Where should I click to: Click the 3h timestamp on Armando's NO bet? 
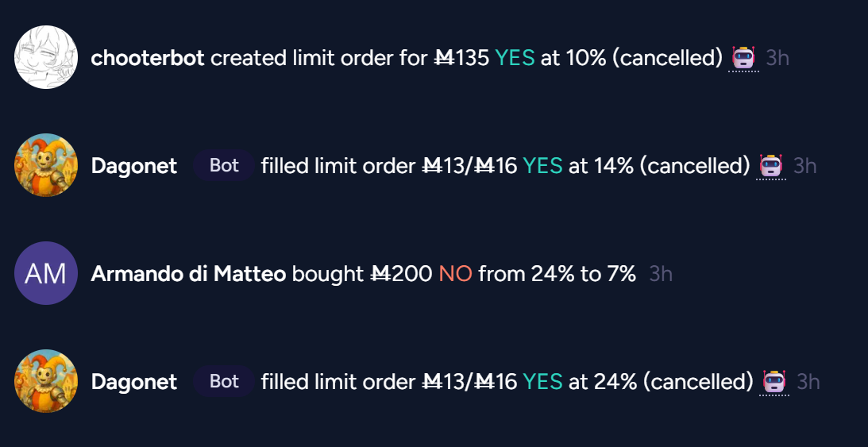click(x=661, y=274)
